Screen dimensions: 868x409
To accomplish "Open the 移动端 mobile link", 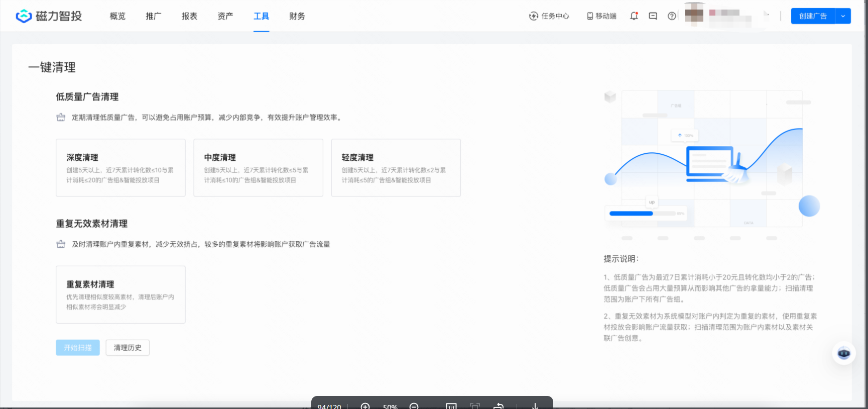I will (x=601, y=16).
